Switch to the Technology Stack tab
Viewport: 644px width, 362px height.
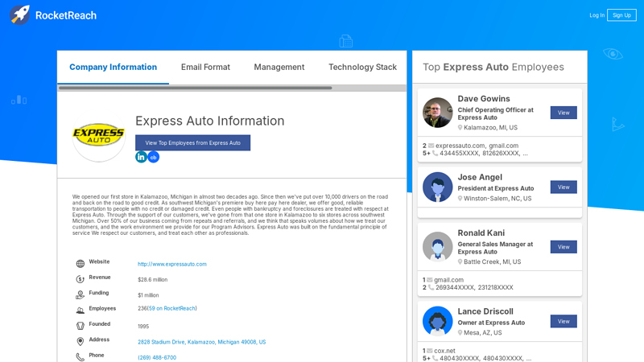(x=363, y=68)
